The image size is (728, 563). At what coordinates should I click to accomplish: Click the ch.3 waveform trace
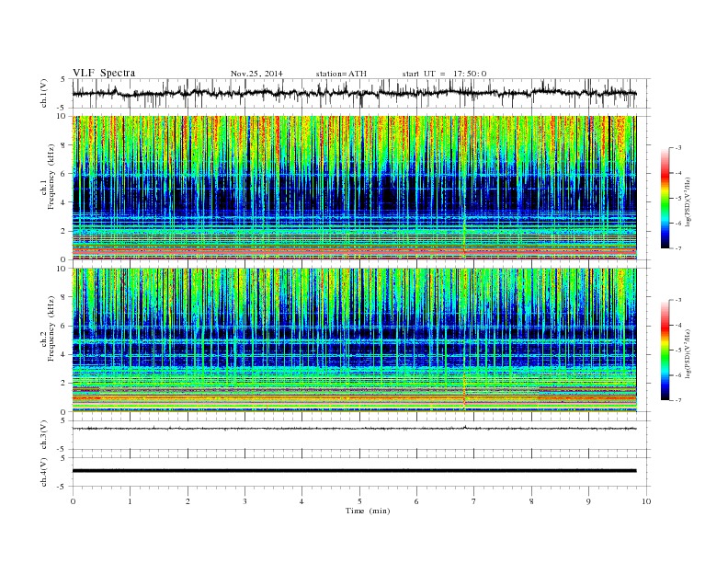coord(354,429)
